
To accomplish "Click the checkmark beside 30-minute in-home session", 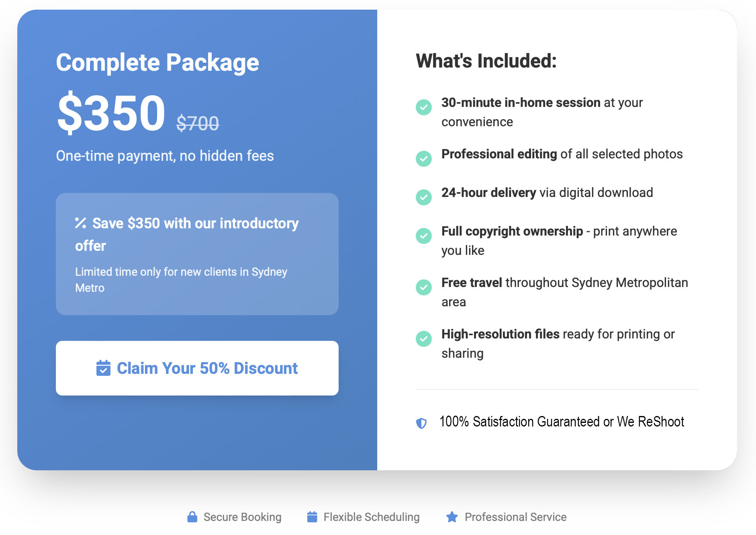I will [423, 107].
